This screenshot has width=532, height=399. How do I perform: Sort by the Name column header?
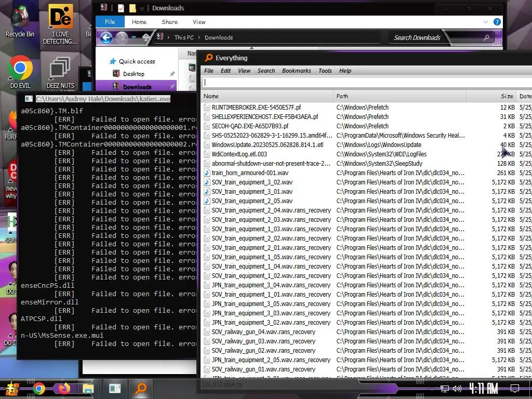[x=268, y=96]
